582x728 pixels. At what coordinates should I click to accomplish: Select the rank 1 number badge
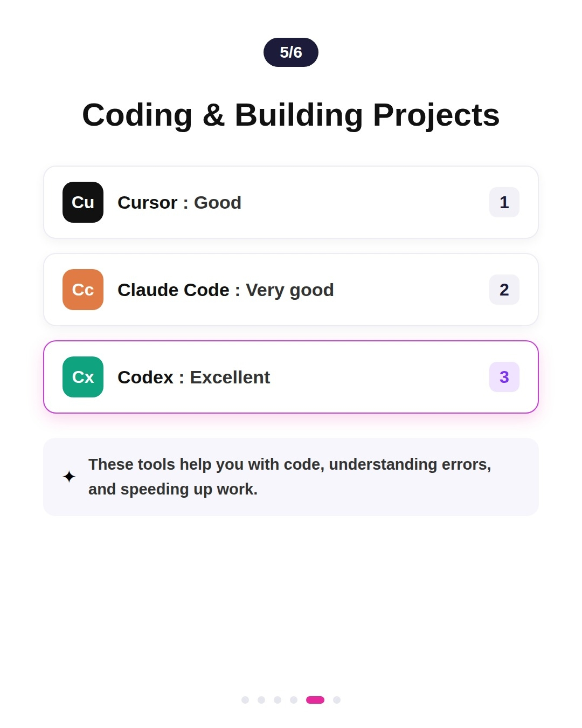pos(504,202)
